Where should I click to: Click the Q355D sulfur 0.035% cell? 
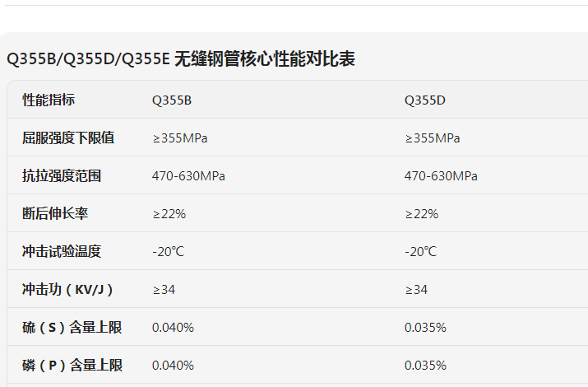[x=425, y=328]
